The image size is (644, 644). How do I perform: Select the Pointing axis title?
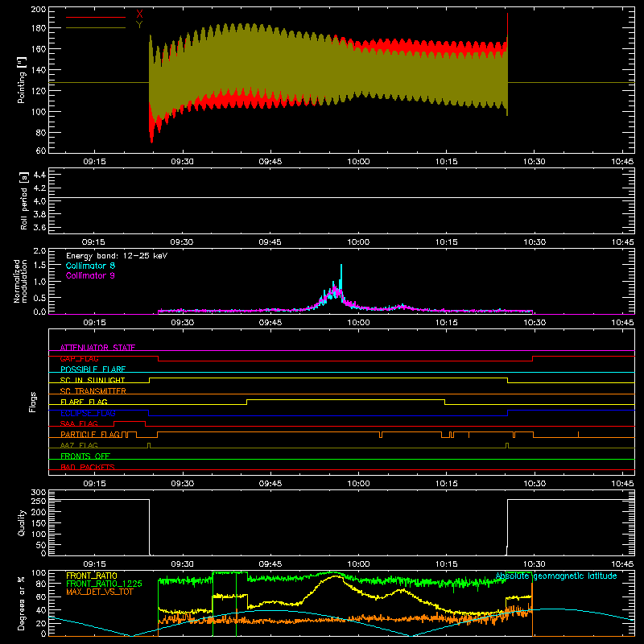[22, 80]
